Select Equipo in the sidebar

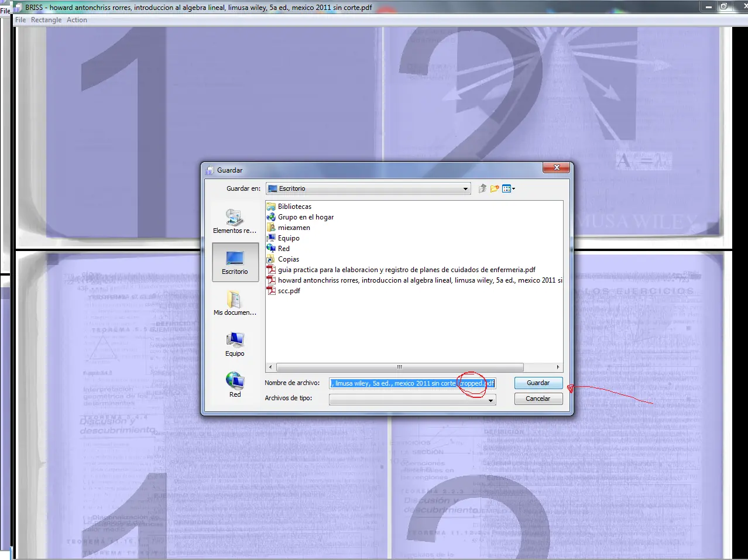(x=235, y=343)
